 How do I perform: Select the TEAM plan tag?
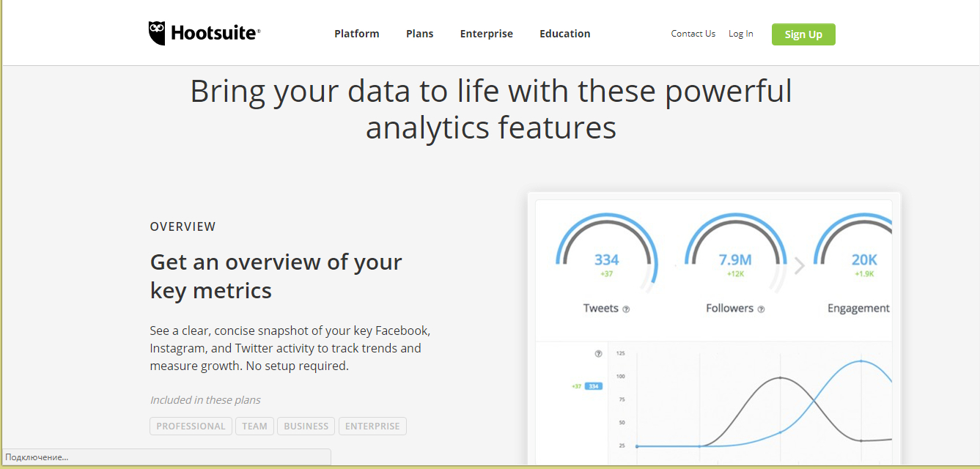(254, 426)
